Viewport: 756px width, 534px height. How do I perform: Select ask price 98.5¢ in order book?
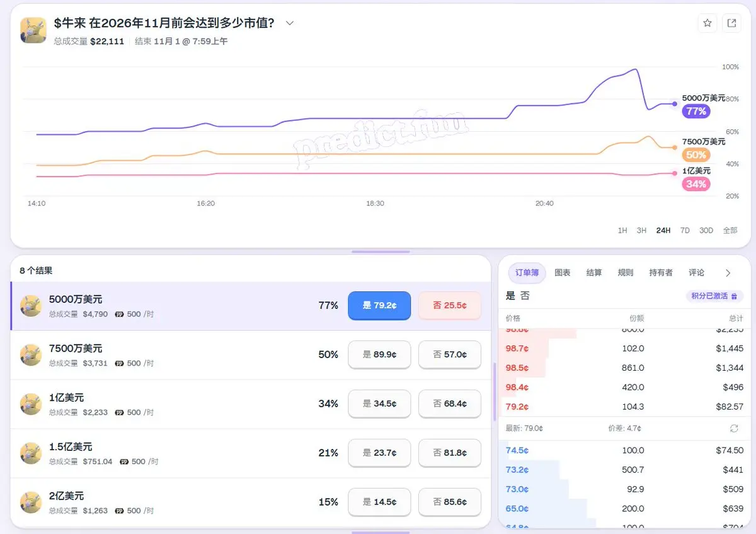(517, 368)
